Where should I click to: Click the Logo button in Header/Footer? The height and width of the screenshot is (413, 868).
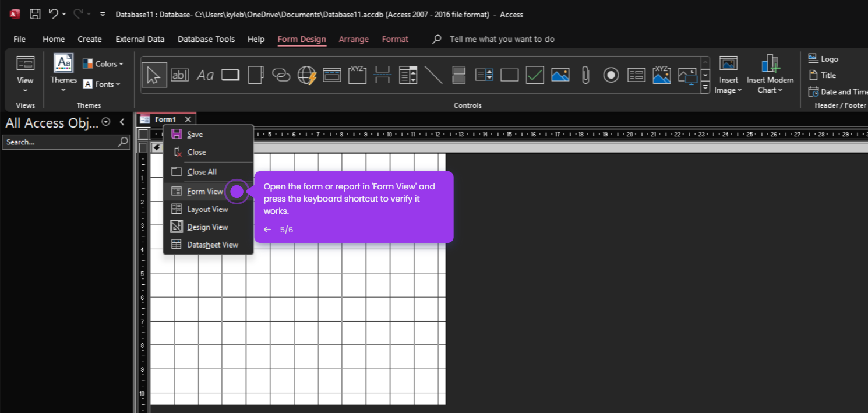(823, 59)
